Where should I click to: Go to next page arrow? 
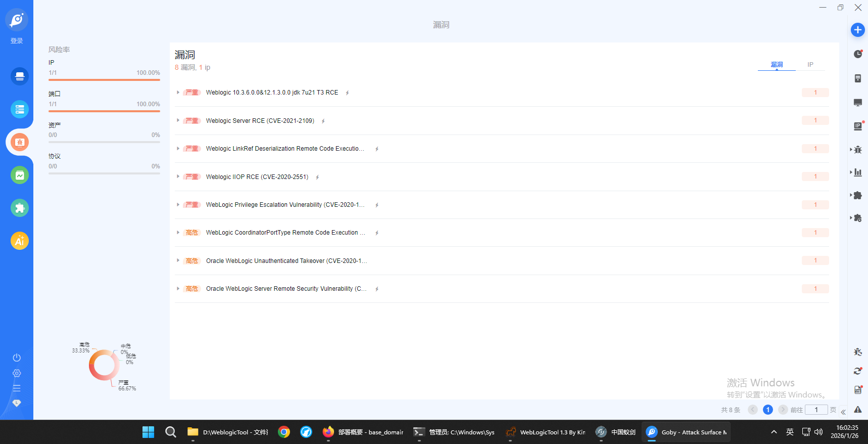783,410
